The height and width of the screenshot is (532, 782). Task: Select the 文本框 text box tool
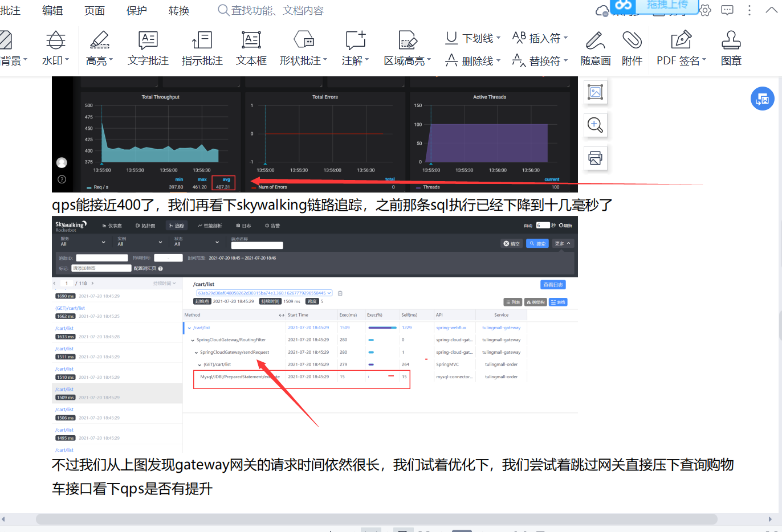pos(251,48)
